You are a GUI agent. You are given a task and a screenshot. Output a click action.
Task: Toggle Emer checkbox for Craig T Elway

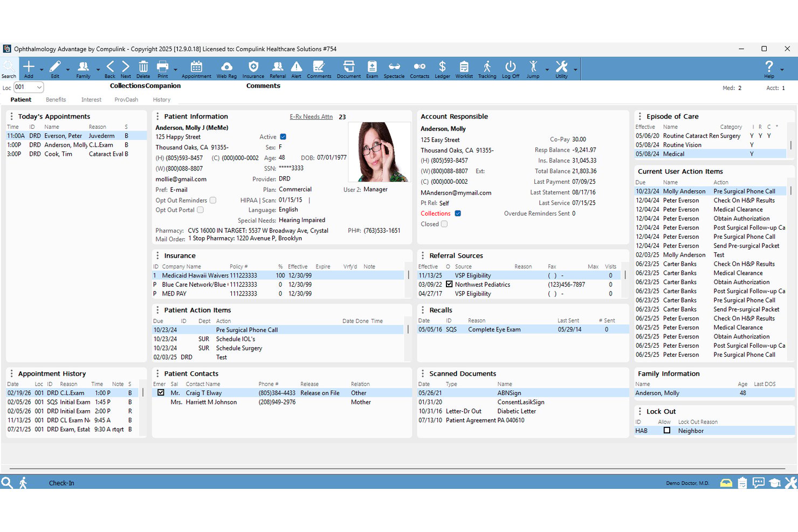click(x=161, y=392)
